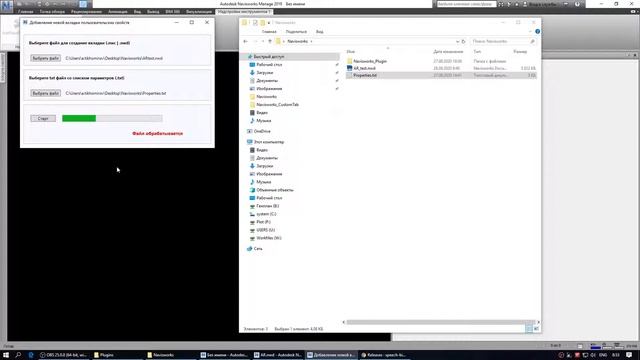640x360 pixels.
Task: Open the Рецензирование ribbon tab
Action: [x=86, y=12]
